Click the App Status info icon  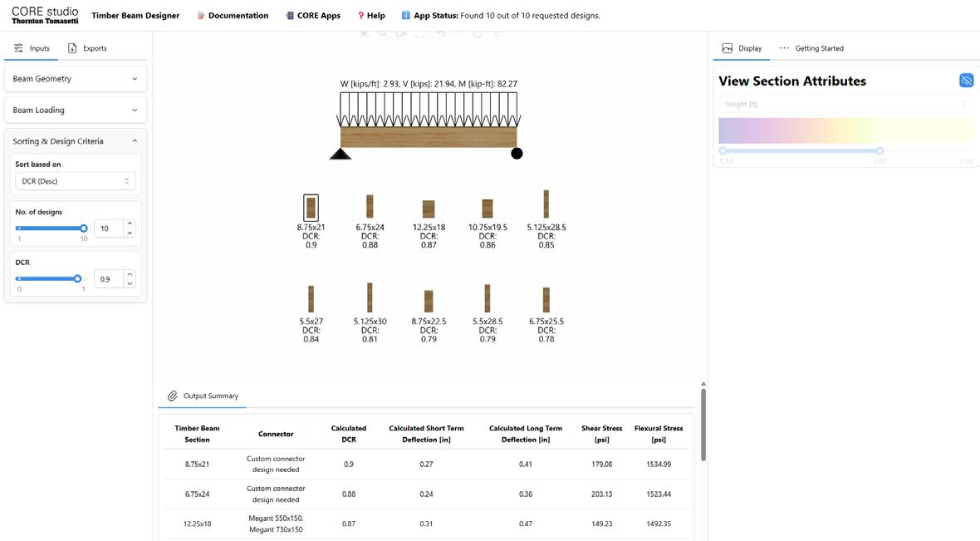tap(405, 16)
